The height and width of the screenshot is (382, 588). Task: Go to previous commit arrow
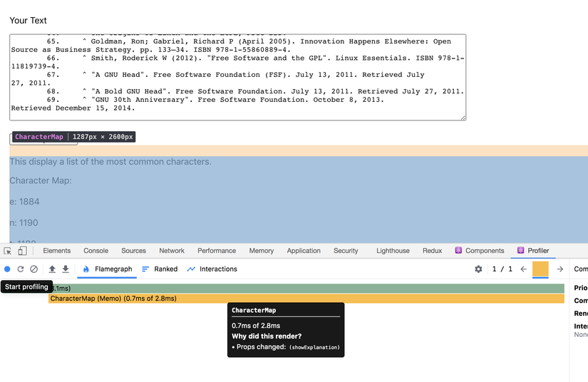click(x=524, y=269)
